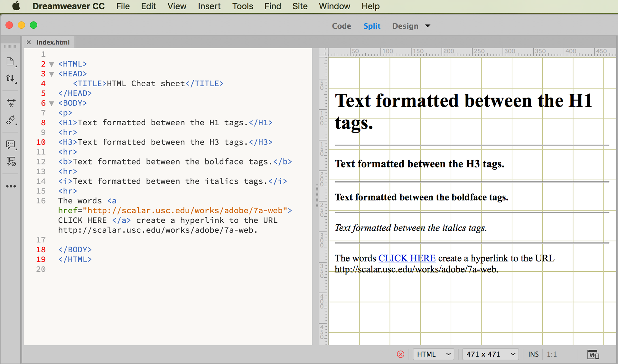Collapse the HEAD tag on line 3
Screen dimensions: 618x364
(x=51, y=74)
